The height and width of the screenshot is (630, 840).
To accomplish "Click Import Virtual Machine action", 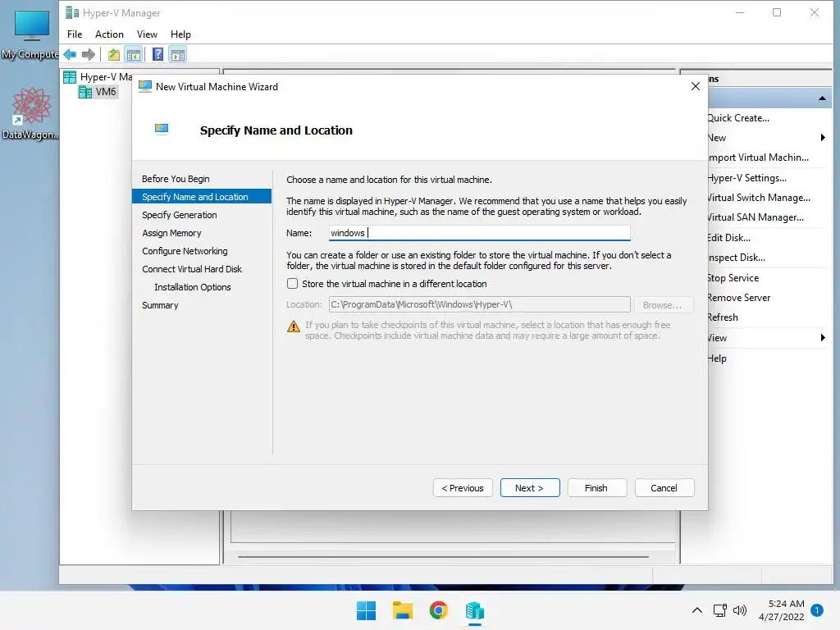I will [757, 157].
